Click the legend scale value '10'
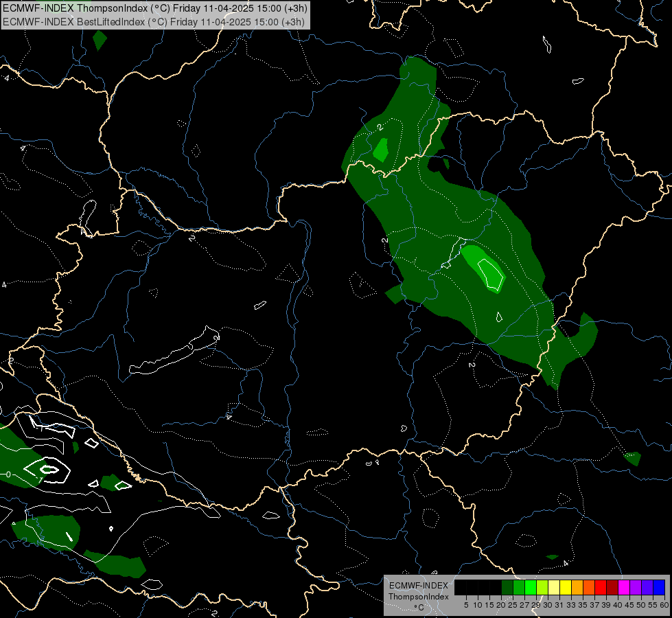This screenshot has height=618, width=672. [x=478, y=605]
